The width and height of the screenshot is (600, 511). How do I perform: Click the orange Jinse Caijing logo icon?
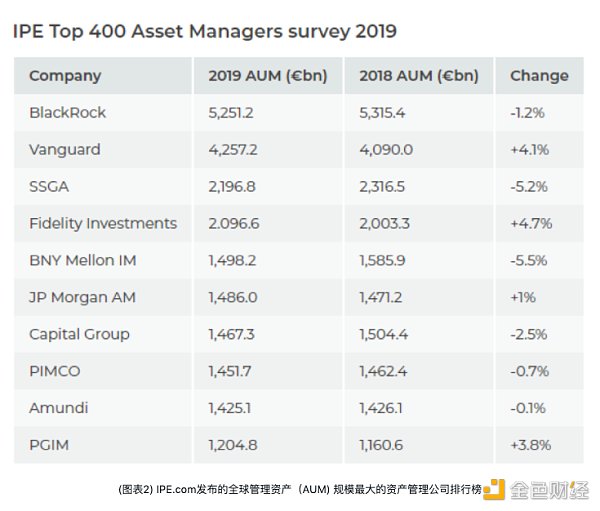click(494, 489)
